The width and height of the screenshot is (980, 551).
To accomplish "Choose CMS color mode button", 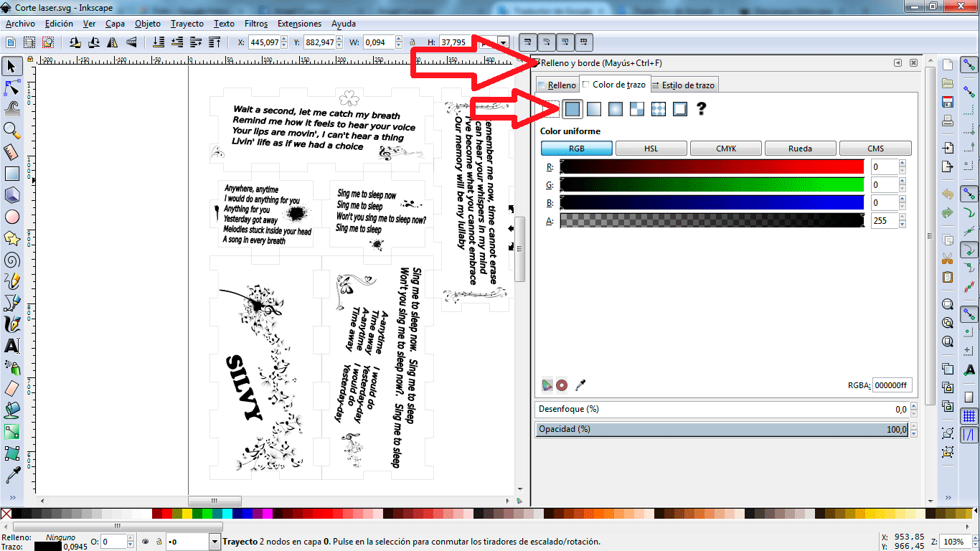I will (x=875, y=149).
